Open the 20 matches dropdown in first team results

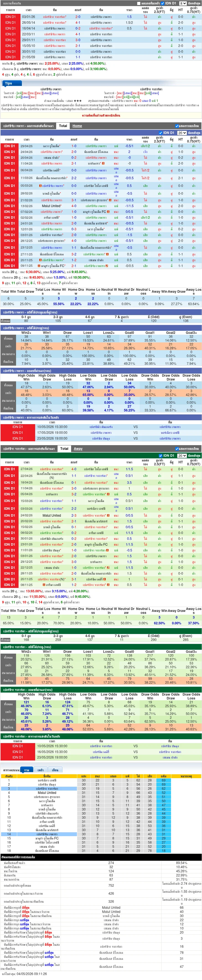[x=182, y=133]
